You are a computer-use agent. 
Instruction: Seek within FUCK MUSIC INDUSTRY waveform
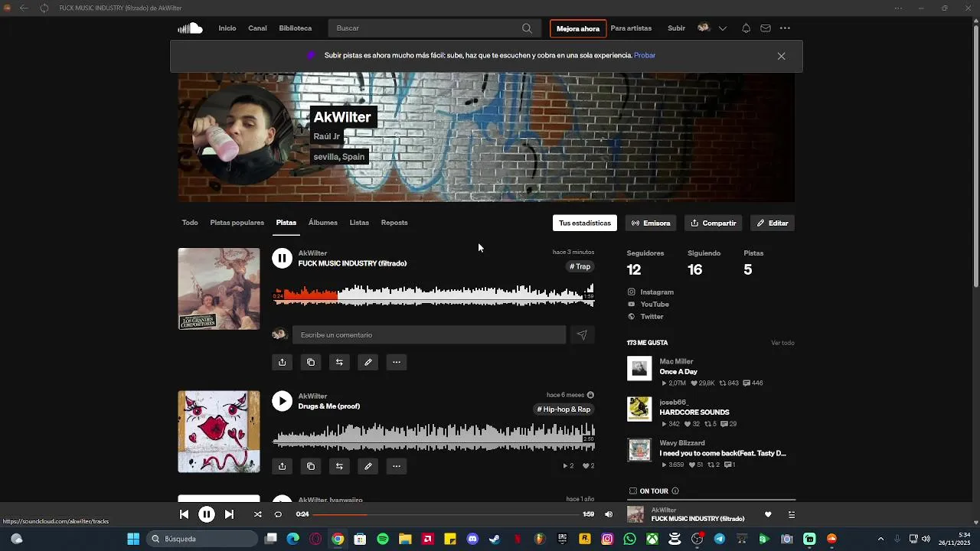pos(434,295)
